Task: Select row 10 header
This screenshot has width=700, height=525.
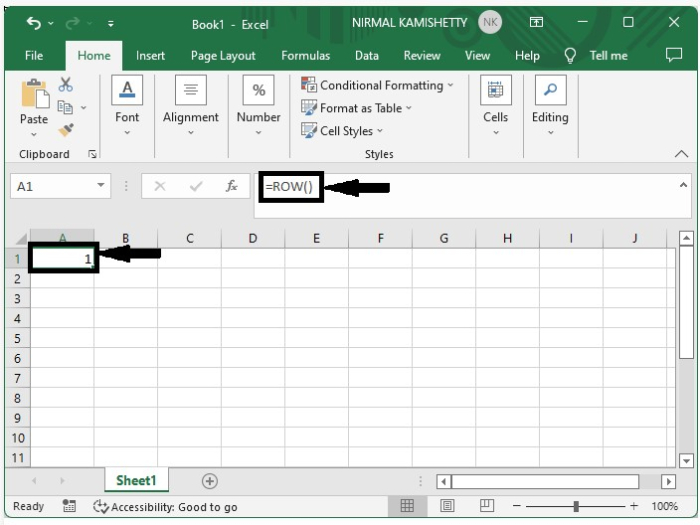Action: tap(17, 438)
